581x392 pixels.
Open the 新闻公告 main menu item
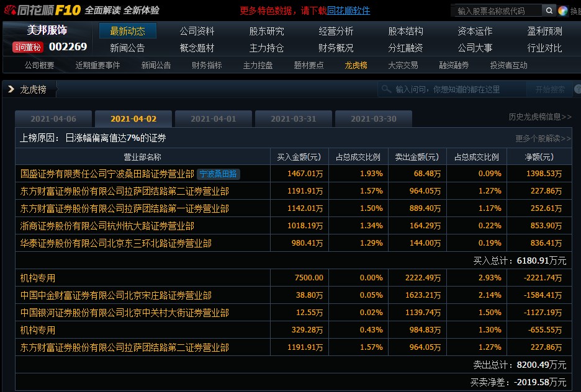point(127,48)
